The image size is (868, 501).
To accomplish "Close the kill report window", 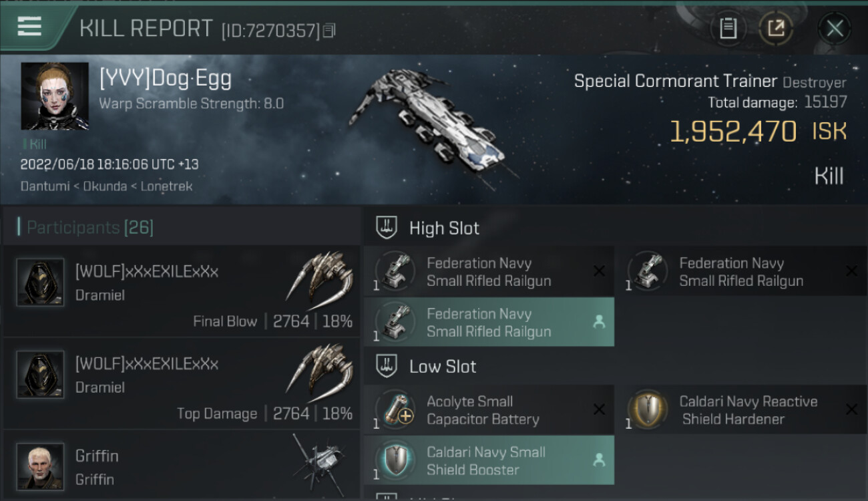I will (835, 28).
